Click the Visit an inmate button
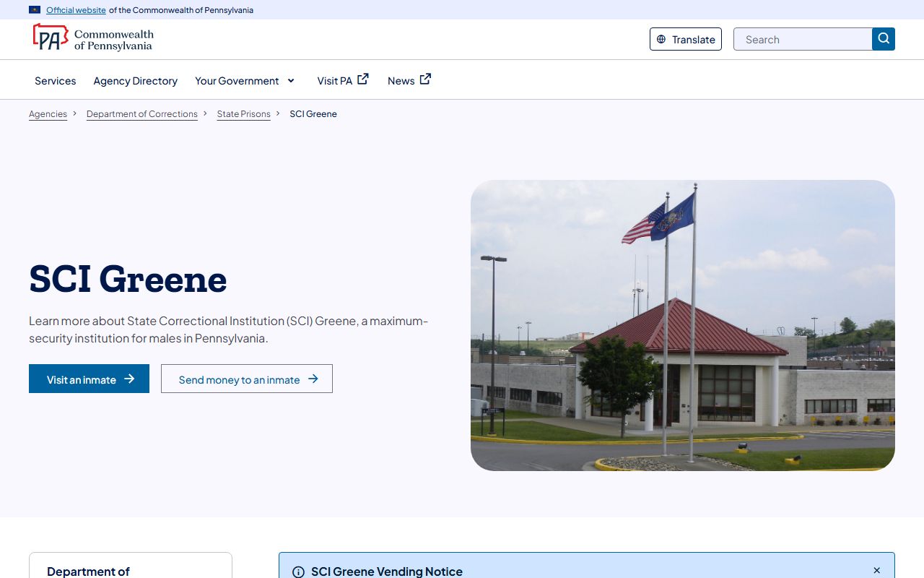This screenshot has height=578, width=924. pyautogui.click(x=89, y=379)
